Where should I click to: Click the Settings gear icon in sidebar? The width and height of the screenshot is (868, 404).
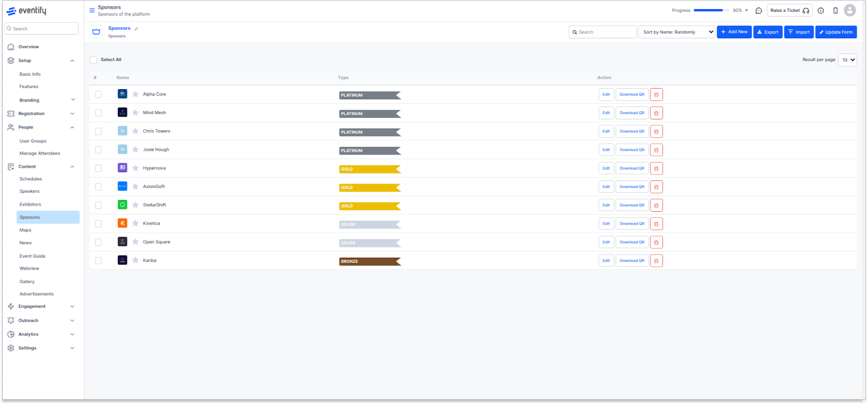click(x=11, y=348)
